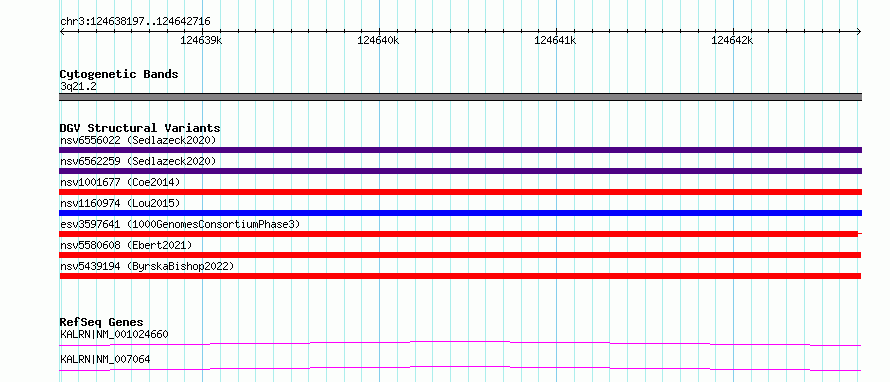Open the esv3597641 (1000GenomesConsortiumPhase3) variant label
The height and width of the screenshot is (382, 890).
[180, 224]
